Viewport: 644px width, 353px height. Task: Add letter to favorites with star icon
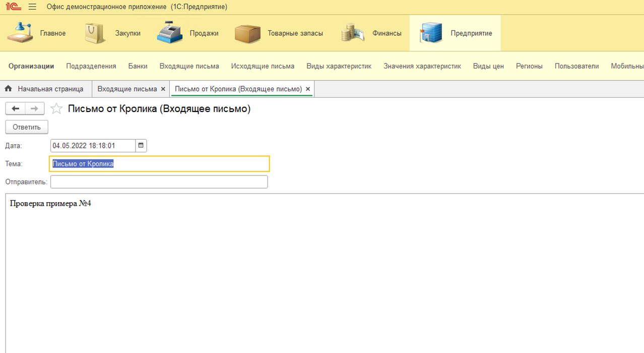pos(56,109)
